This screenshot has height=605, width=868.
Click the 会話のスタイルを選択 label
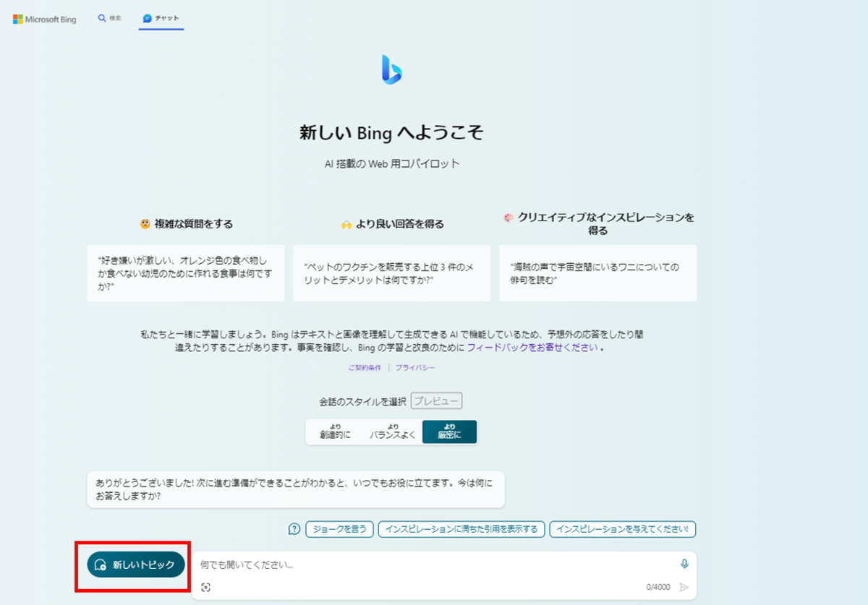pyautogui.click(x=362, y=401)
